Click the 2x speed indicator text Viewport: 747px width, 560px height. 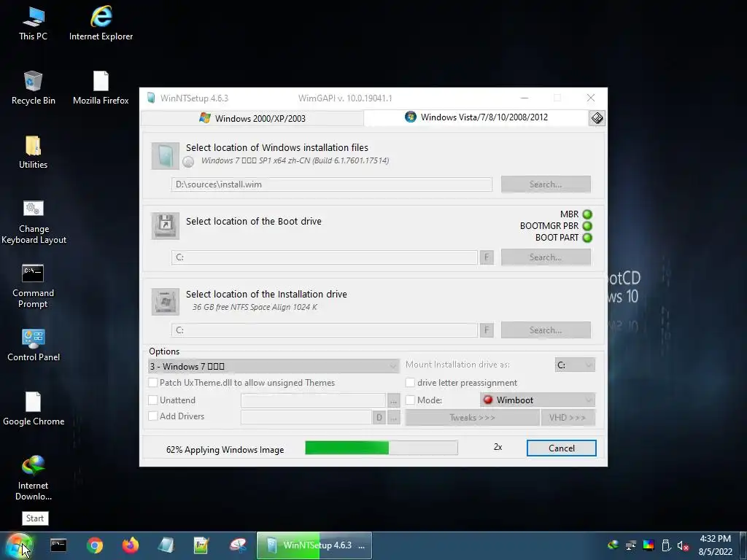point(498,447)
